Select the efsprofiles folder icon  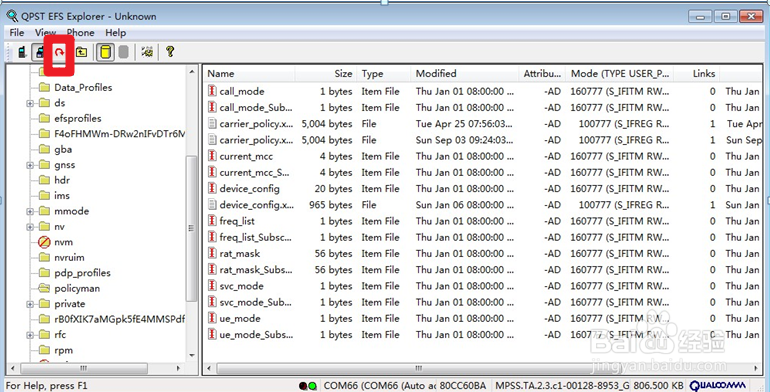(44, 118)
